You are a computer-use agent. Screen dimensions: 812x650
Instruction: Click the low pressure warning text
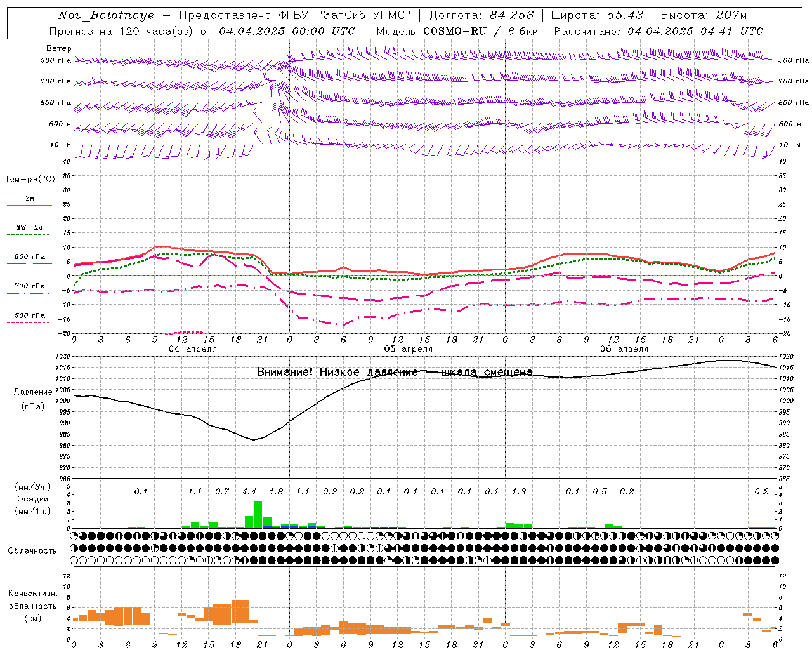395,372
